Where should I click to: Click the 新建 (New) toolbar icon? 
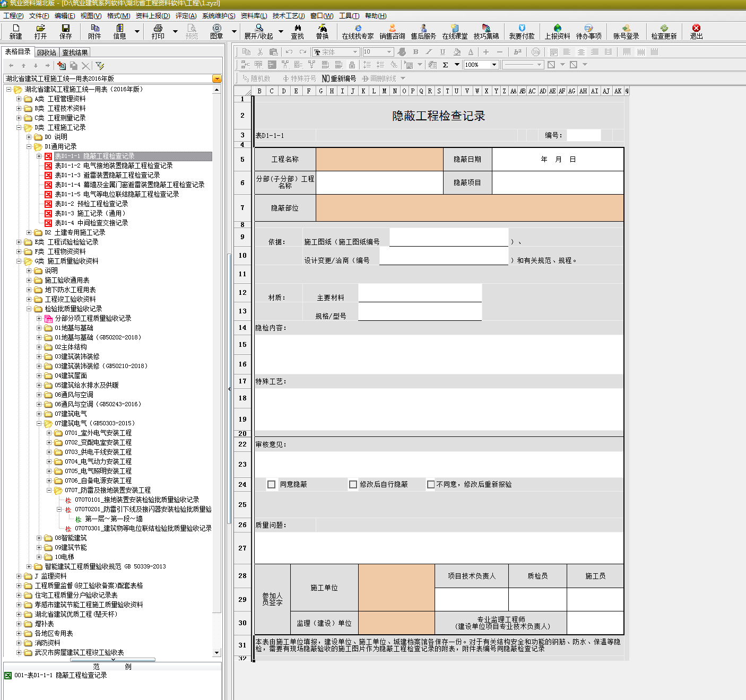pos(15,32)
